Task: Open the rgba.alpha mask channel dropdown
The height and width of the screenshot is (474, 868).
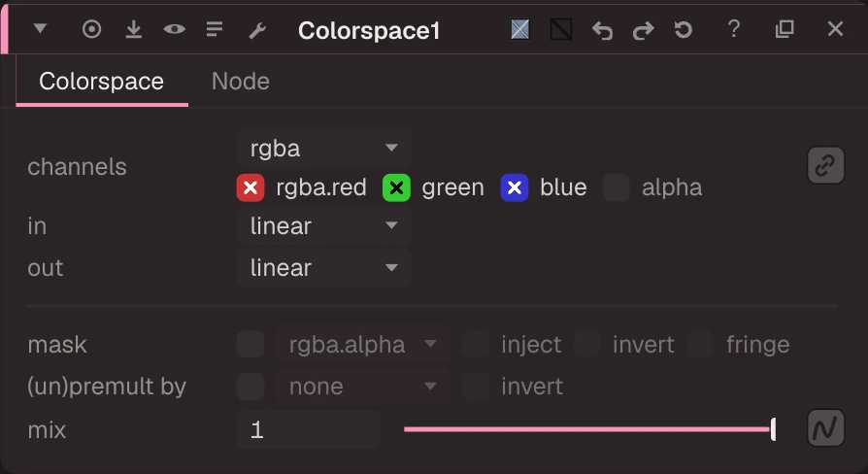Action: (362, 345)
